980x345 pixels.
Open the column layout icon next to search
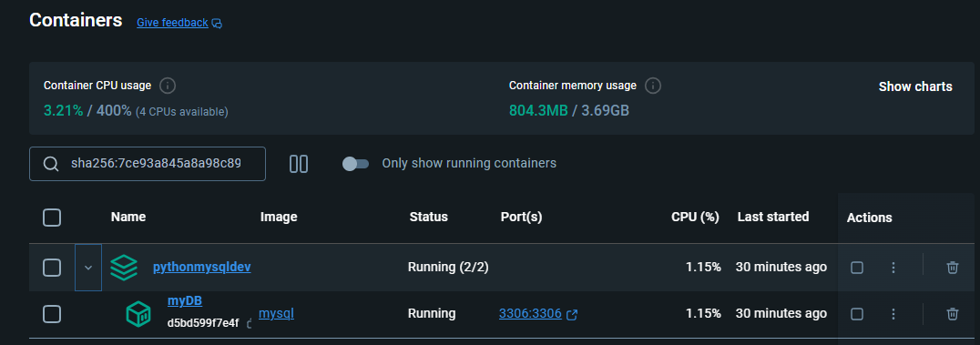pos(299,164)
